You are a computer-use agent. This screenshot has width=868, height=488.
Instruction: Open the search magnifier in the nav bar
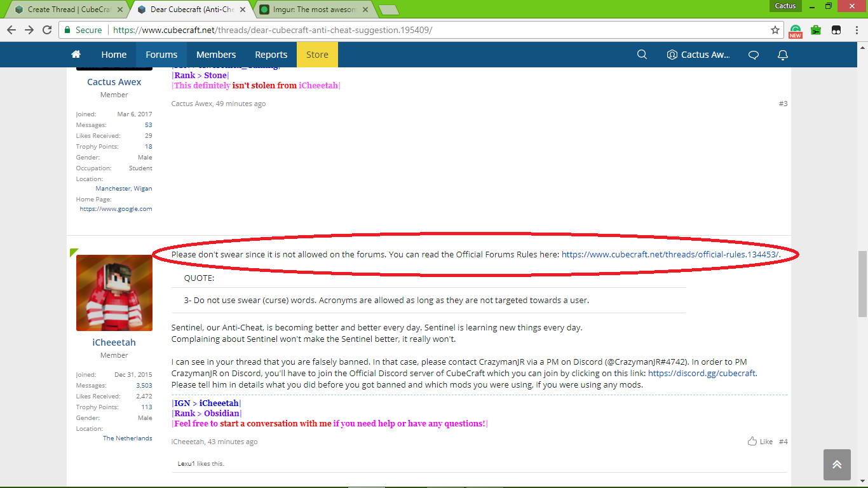[642, 55]
